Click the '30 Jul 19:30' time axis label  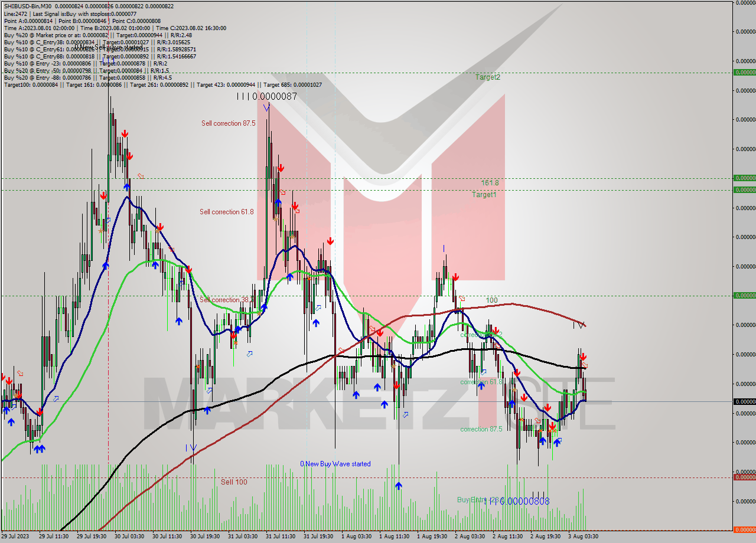(x=204, y=537)
